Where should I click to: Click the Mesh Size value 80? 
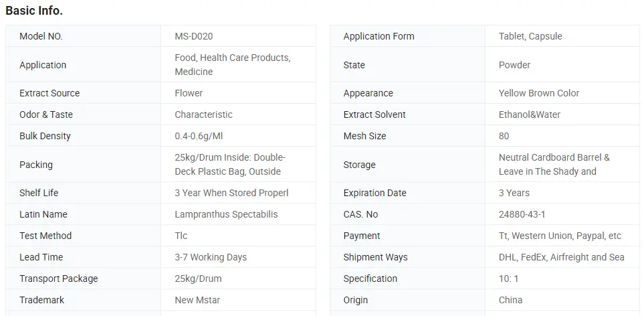pos(504,136)
